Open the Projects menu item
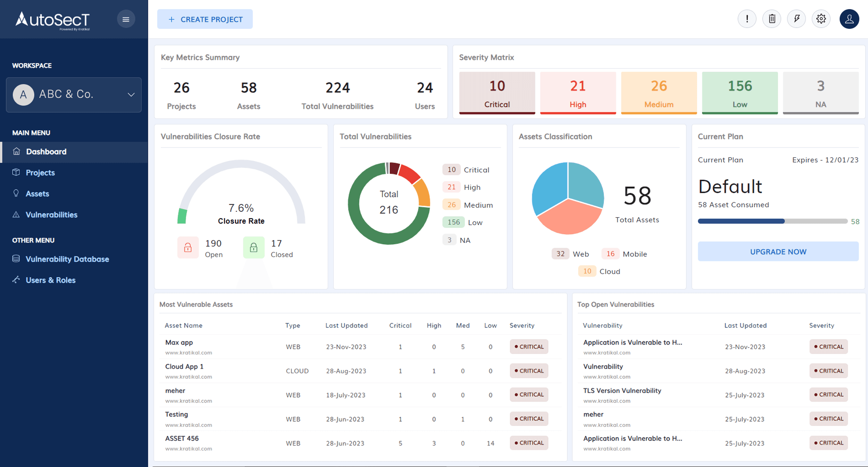This screenshot has width=868, height=467. coord(40,173)
